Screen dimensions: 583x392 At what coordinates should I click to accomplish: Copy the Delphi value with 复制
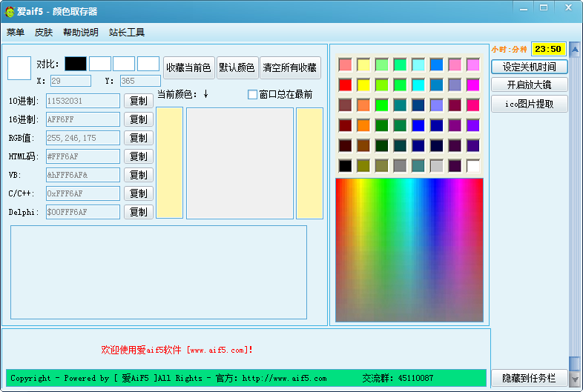pyautogui.click(x=139, y=212)
